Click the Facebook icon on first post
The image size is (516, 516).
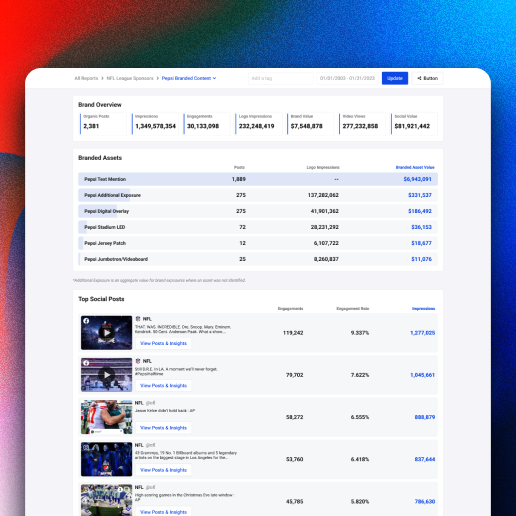tap(86, 321)
